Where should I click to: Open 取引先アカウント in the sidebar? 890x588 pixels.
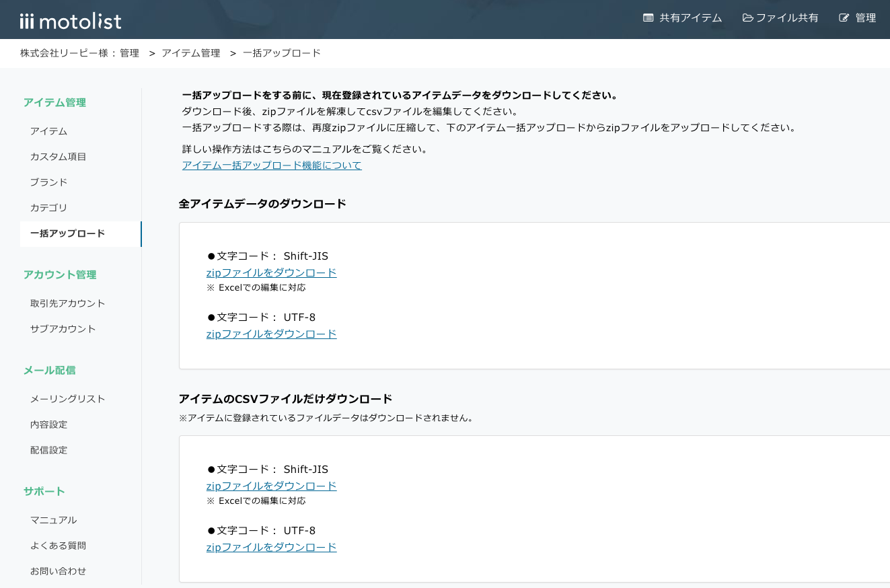[67, 303]
